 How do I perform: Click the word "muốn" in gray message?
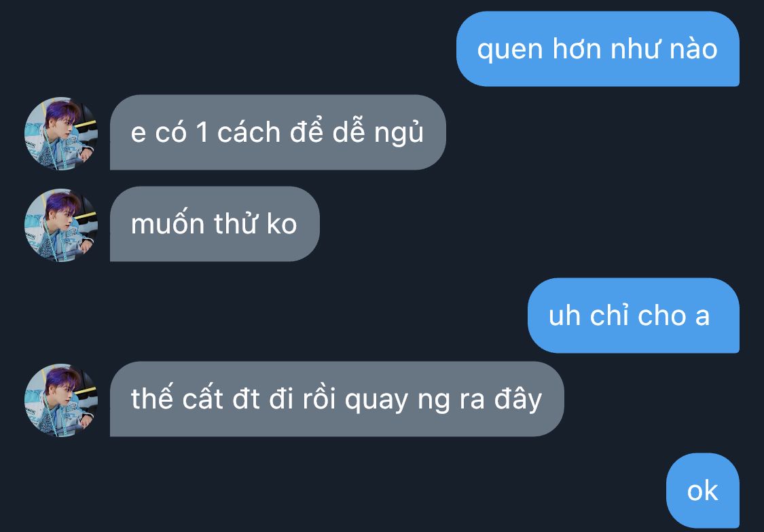pyautogui.click(x=167, y=224)
